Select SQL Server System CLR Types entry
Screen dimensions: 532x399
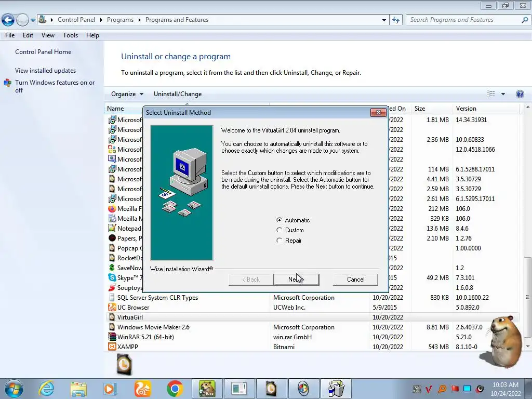click(x=312, y=298)
